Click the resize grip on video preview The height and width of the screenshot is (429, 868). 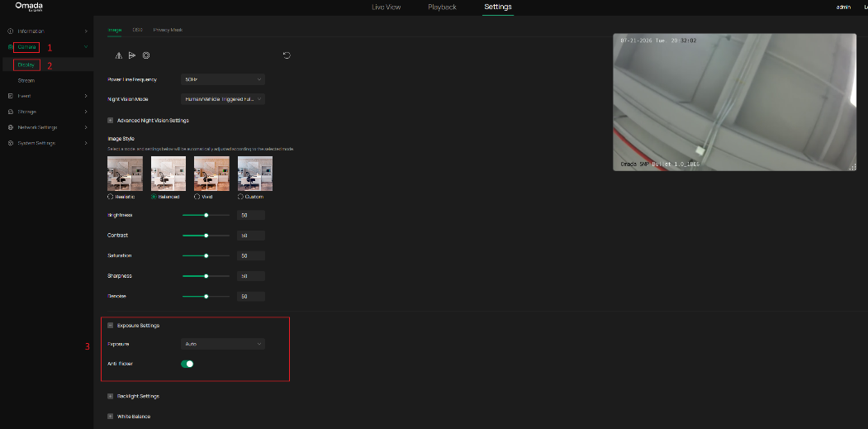click(852, 166)
